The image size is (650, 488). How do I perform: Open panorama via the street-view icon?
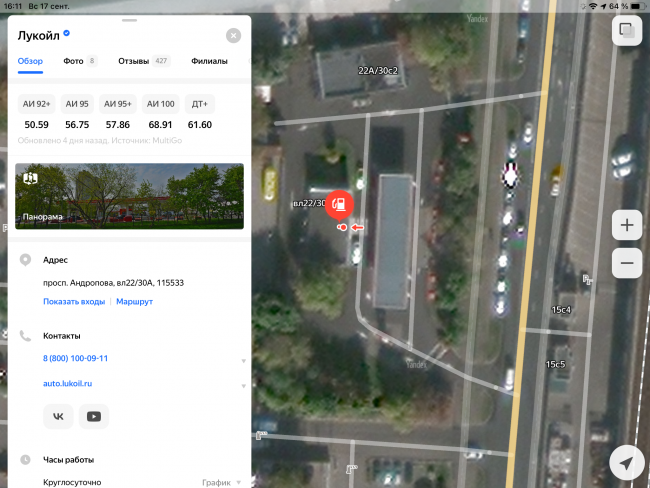click(31, 179)
